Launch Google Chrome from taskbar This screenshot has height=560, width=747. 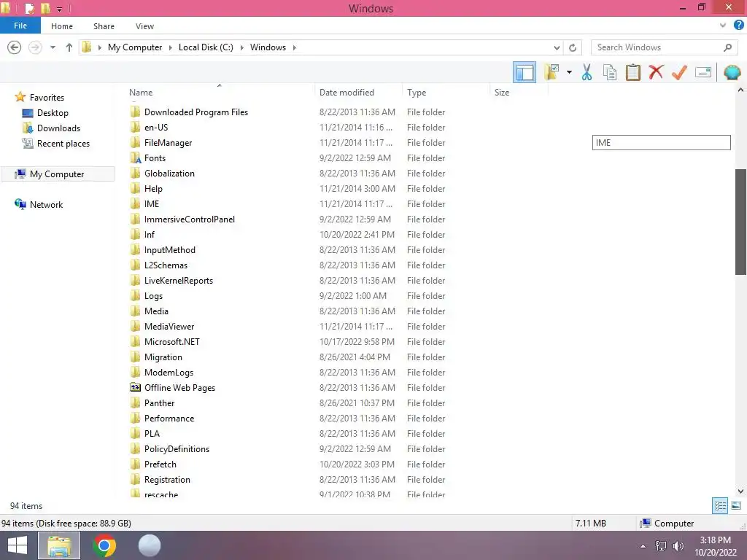point(104,545)
